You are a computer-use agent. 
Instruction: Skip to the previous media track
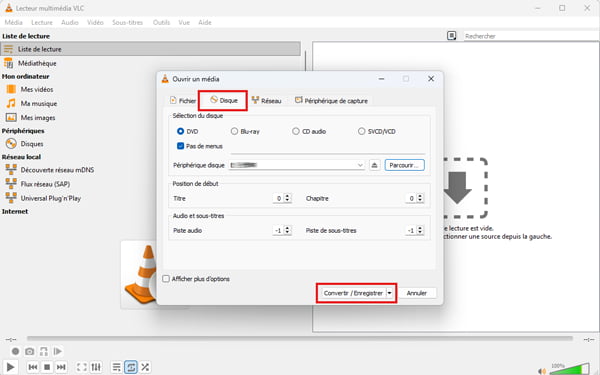[33, 367]
